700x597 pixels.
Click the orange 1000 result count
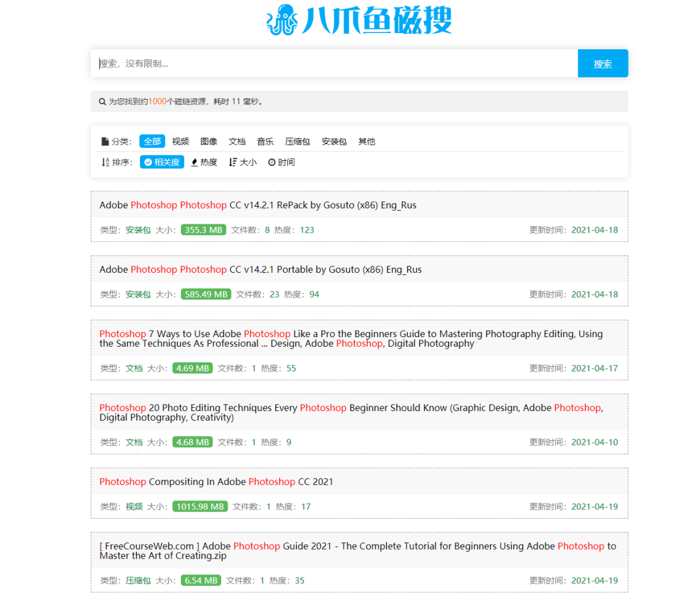pos(157,102)
